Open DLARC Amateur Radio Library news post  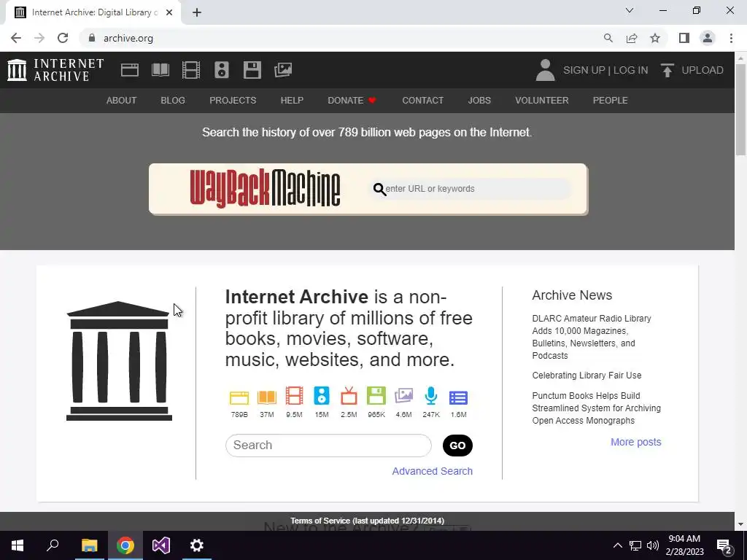click(x=592, y=337)
